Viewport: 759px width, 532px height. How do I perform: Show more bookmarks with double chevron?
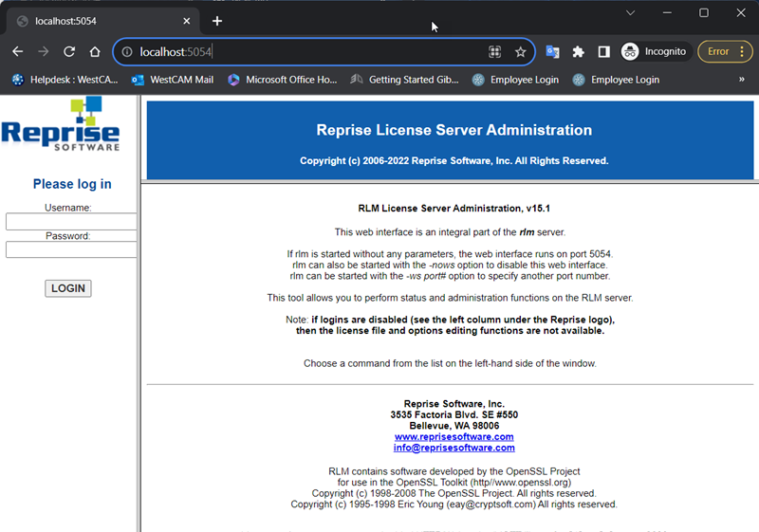point(742,80)
